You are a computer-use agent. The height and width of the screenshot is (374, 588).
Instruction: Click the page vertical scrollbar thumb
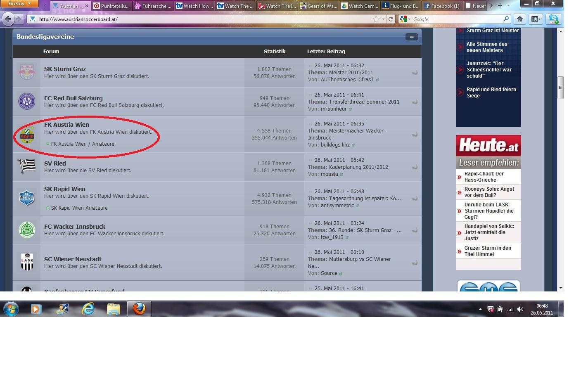tap(560, 88)
